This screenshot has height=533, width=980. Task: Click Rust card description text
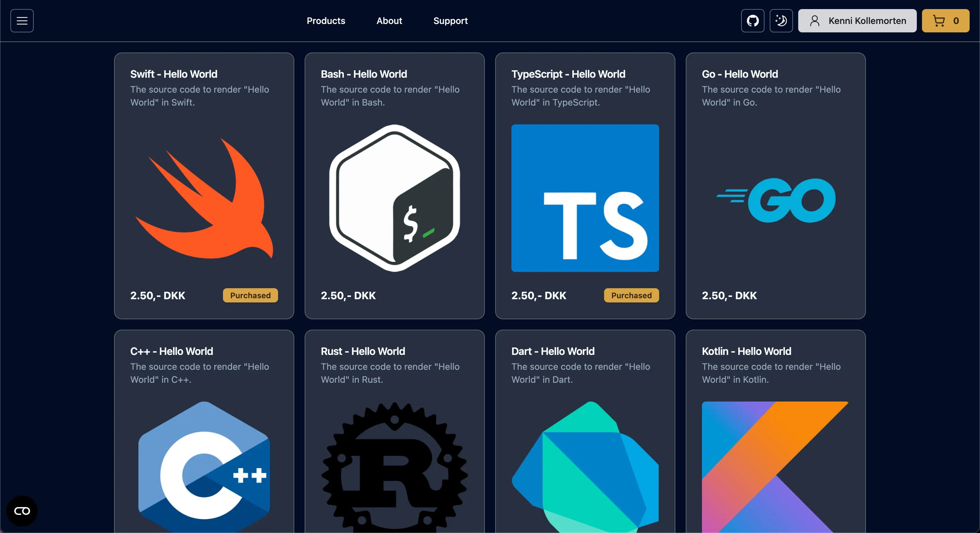[390, 373]
